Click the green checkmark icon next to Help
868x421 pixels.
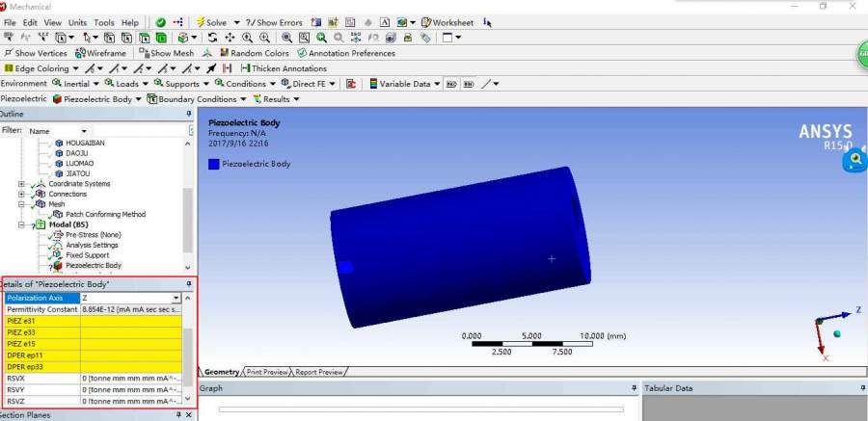point(160,23)
